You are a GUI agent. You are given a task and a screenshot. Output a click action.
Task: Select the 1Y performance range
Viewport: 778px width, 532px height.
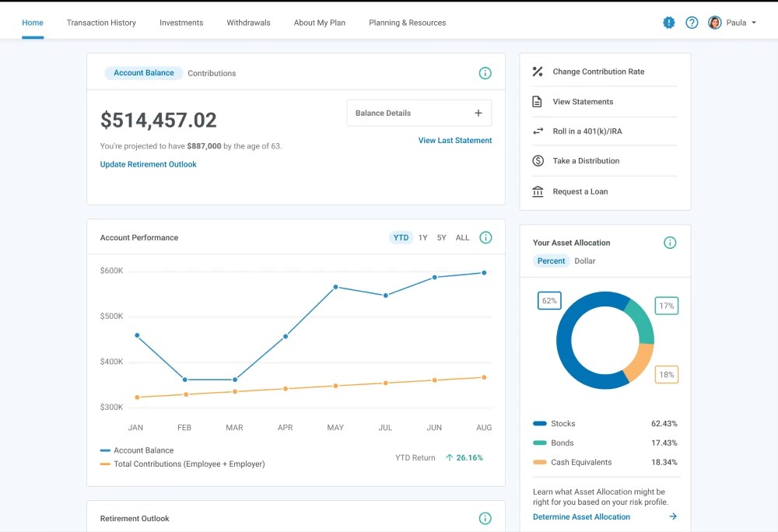pyautogui.click(x=422, y=237)
